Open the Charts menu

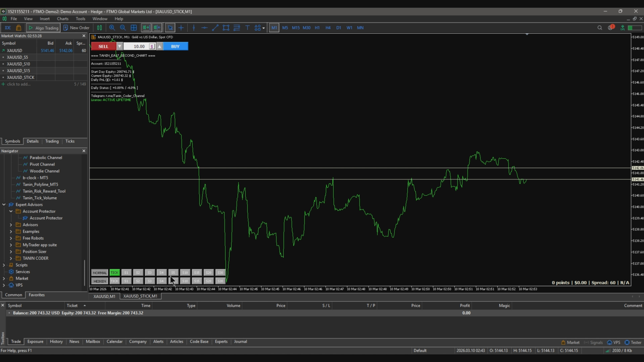pos(62,19)
